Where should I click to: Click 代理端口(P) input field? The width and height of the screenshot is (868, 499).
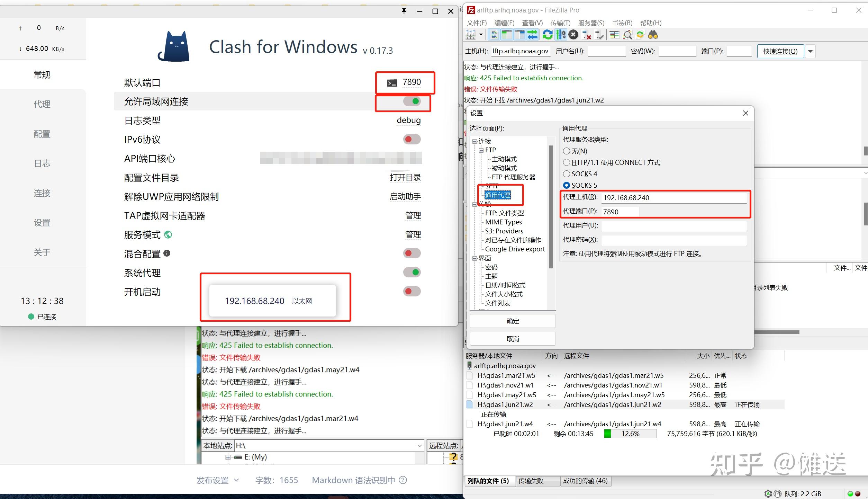point(620,212)
